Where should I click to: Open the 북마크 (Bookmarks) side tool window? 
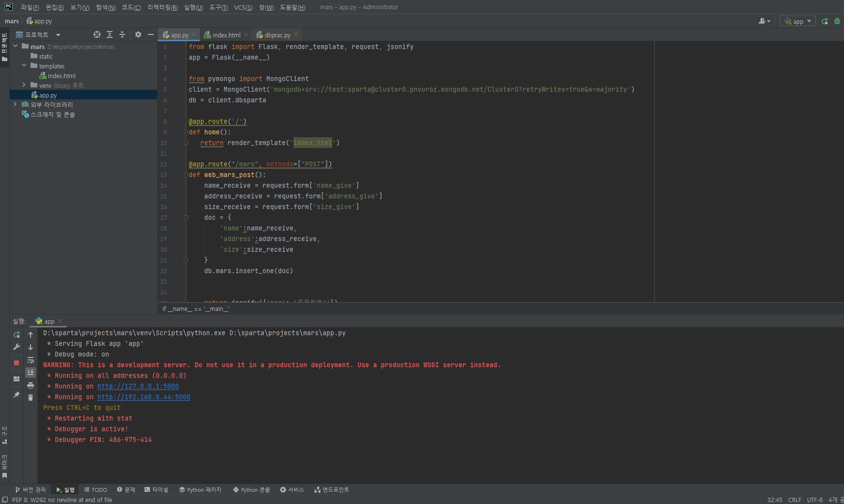4,466
